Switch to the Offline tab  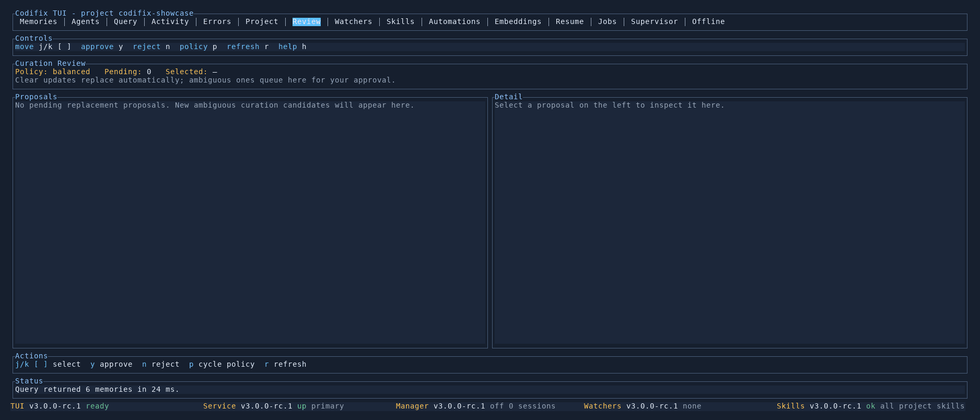click(708, 21)
